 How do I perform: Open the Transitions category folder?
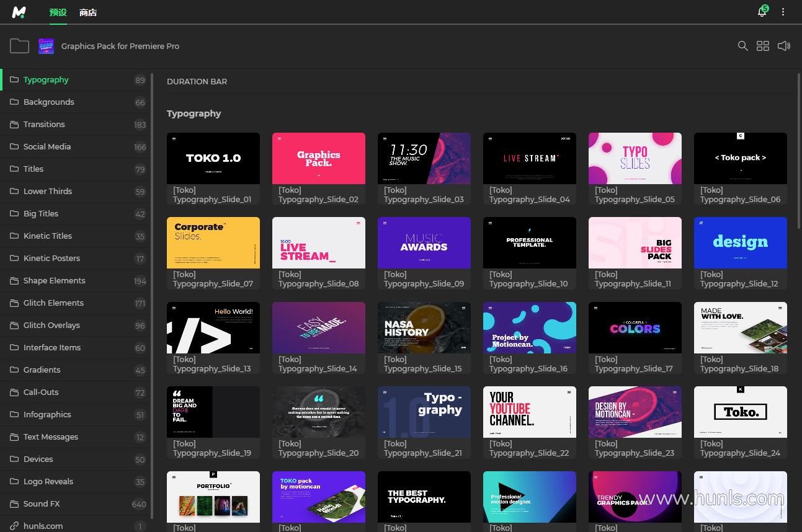point(44,124)
